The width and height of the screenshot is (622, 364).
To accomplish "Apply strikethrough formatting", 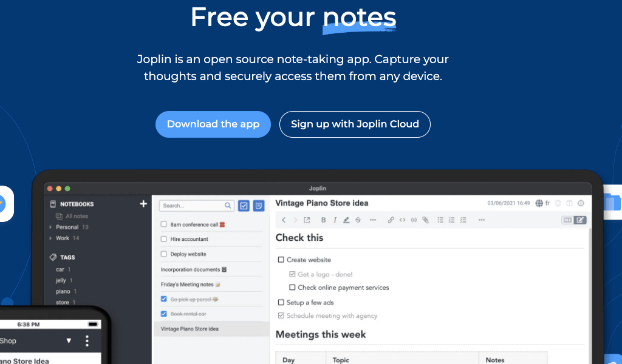I will 358,220.
